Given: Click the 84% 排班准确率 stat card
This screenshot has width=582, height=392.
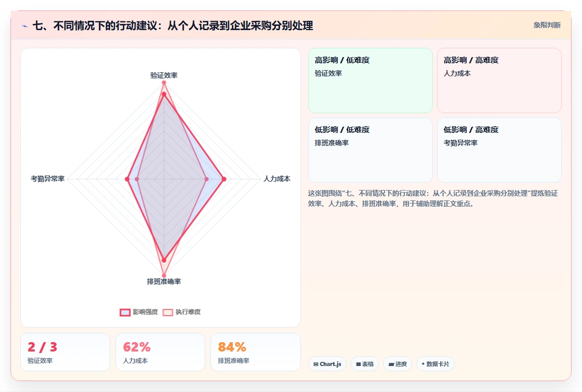Looking at the screenshot, I should pyautogui.click(x=255, y=352).
